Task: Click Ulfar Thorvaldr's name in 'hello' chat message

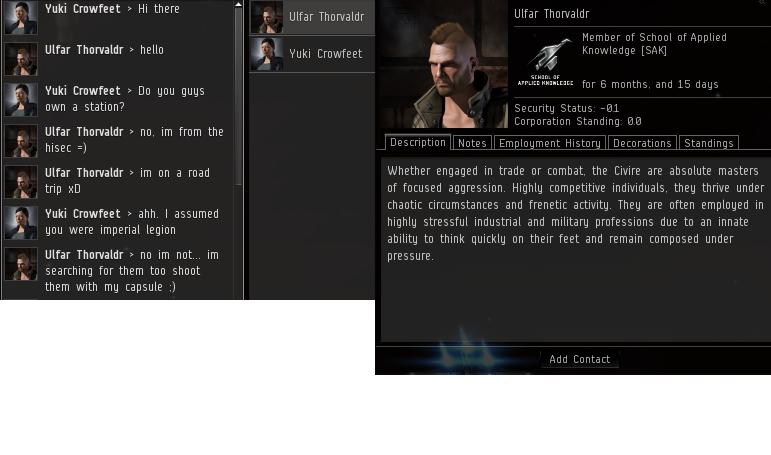Action: coord(84,50)
